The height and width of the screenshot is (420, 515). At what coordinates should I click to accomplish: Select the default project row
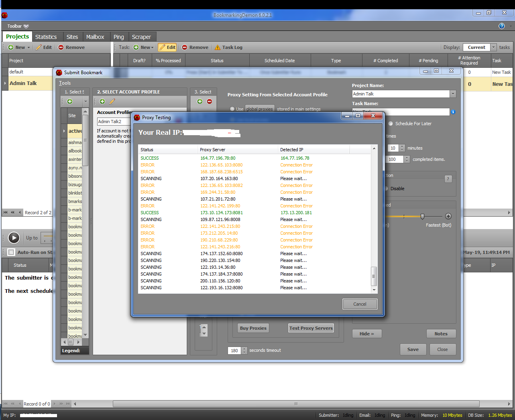[x=31, y=72]
